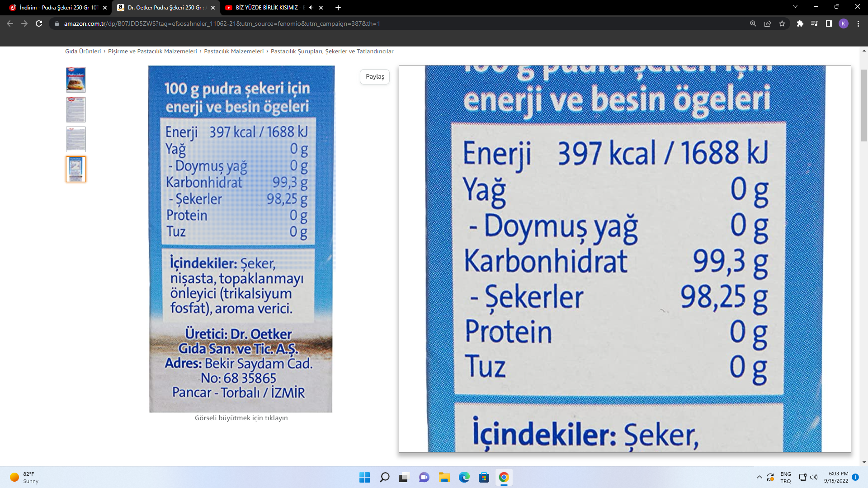The image size is (868, 488).
Task: Open a new tab with plus button
Action: (x=338, y=8)
